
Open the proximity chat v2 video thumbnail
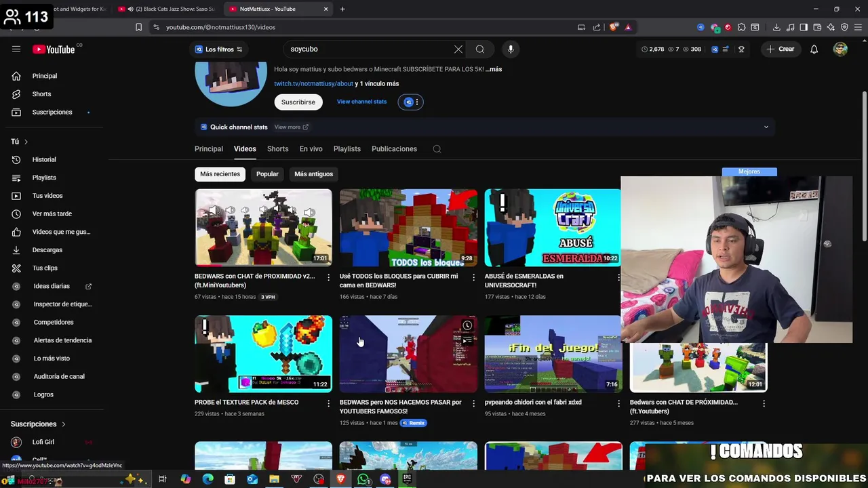[x=263, y=228]
